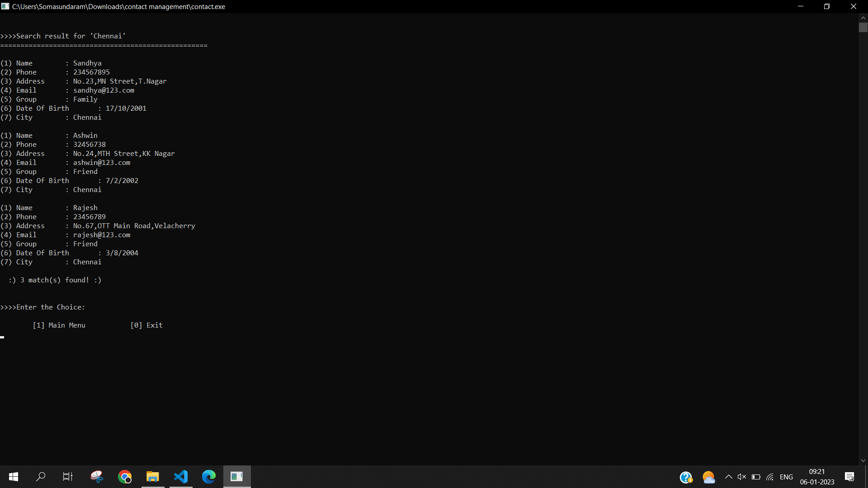Open Task View on the taskbar
The height and width of the screenshot is (488, 868).
click(68, 477)
